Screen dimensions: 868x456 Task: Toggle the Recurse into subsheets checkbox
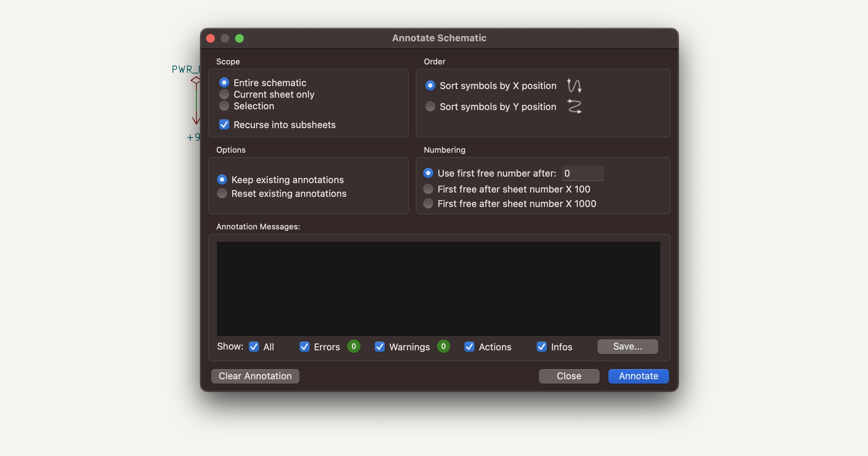pos(223,124)
